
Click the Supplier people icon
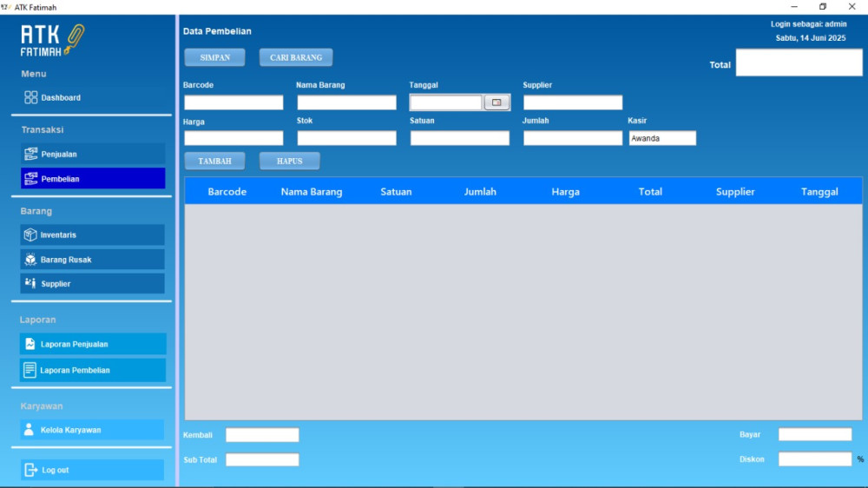click(x=30, y=283)
